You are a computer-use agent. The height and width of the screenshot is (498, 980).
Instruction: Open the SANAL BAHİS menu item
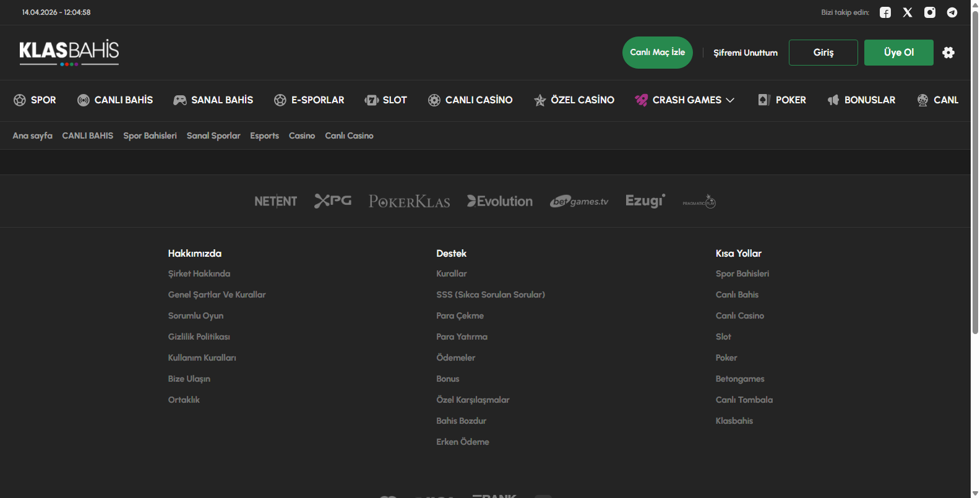[213, 100]
